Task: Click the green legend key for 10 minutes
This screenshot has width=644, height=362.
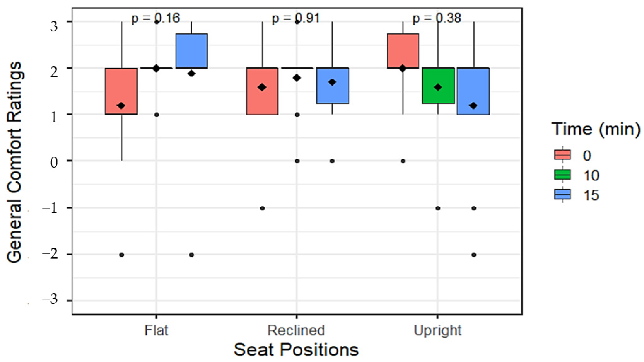Action: [x=563, y=174]
